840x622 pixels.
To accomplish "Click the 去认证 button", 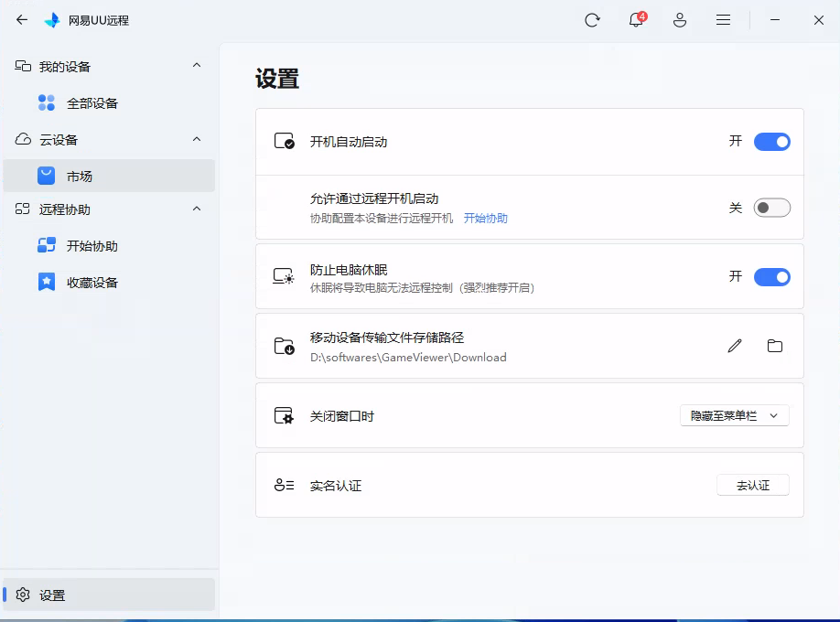I will click(752, 486).
